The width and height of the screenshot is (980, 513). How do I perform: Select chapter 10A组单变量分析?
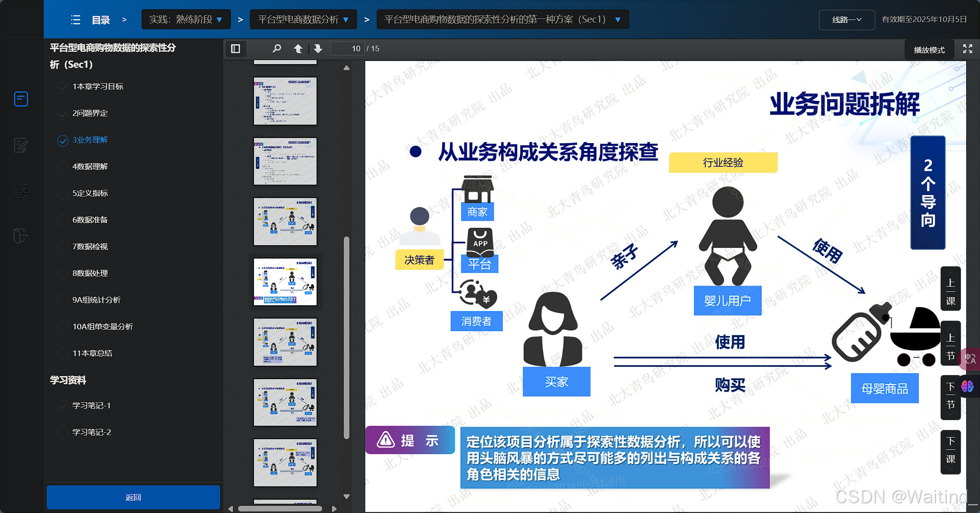(x=103, y=327)
